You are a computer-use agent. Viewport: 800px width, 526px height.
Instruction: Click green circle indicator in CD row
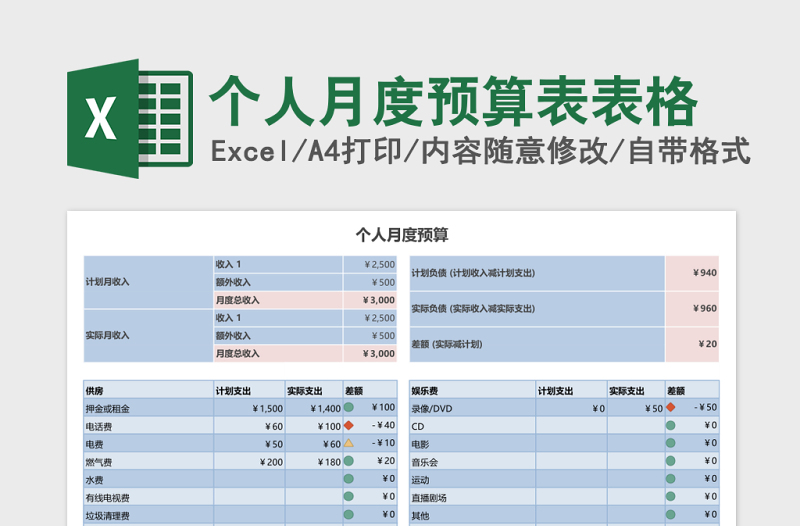[670, 425]
